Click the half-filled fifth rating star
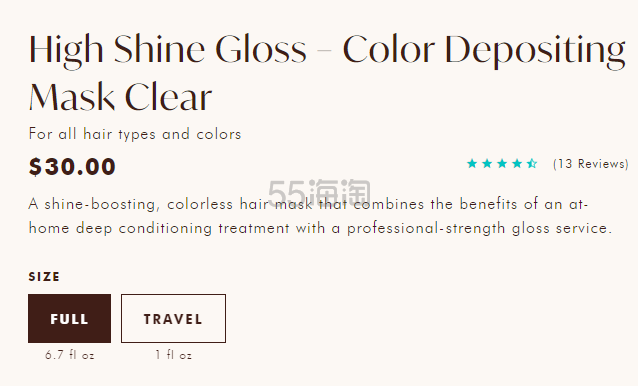The width and height of the screenshot is (638, 386). click(x=532, y=164)
